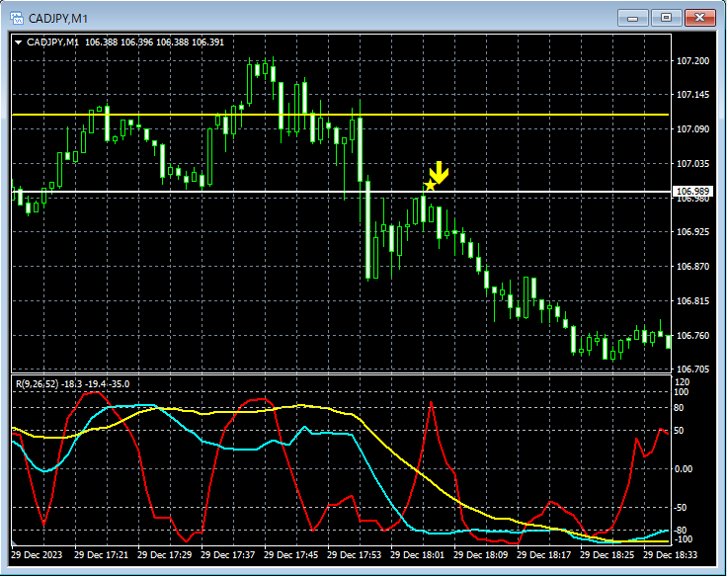The image size is (728, 576).
Task: Click the yellow down arrow signal
Action: [439, 172]
